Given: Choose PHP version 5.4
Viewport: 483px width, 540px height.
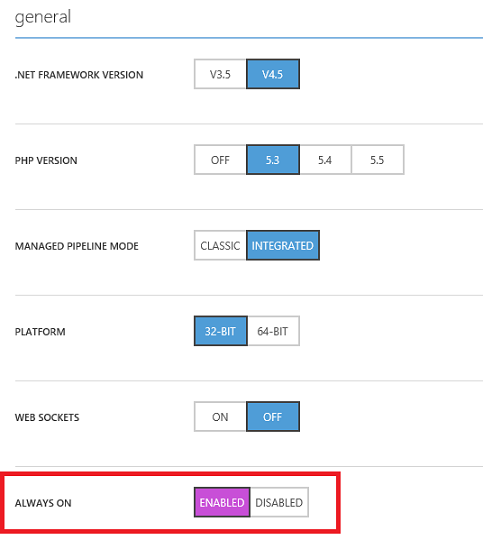Looking at the screenshot, I should [x=325, y=160].
